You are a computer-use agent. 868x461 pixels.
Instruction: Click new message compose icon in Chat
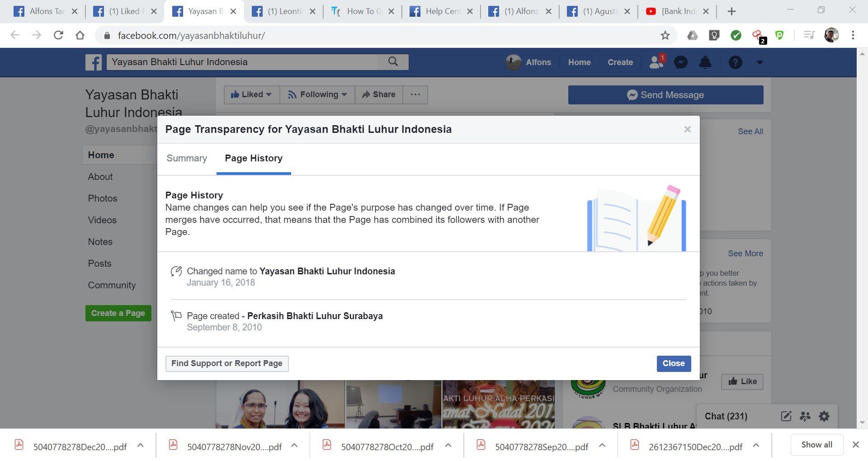(786, 416)
